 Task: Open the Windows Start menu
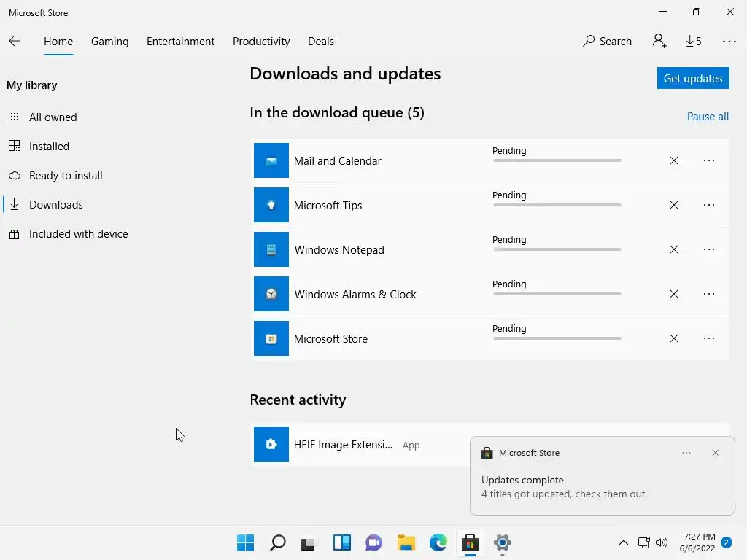coord(245,542)
